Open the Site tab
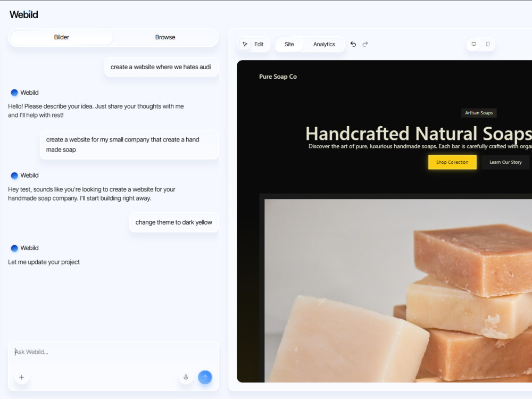The width and height of the screenshot is (532, 399). pos(289,44)
